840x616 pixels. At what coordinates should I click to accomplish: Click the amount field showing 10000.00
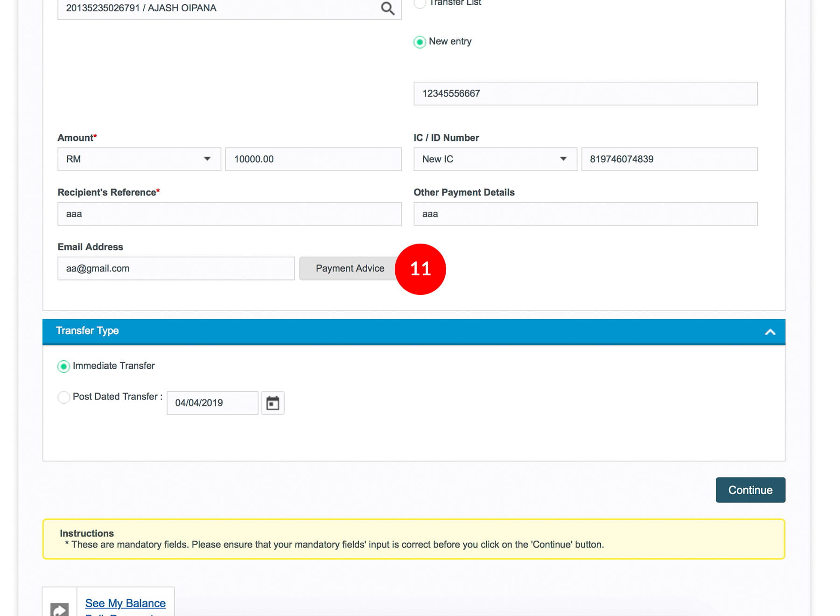pos(313,159)
